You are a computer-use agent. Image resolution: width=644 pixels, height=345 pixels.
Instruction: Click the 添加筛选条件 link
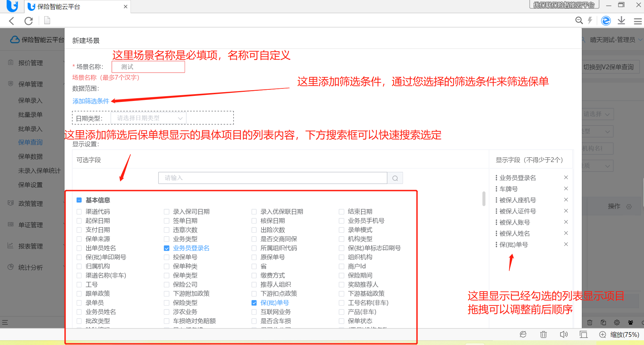[91, 101]
